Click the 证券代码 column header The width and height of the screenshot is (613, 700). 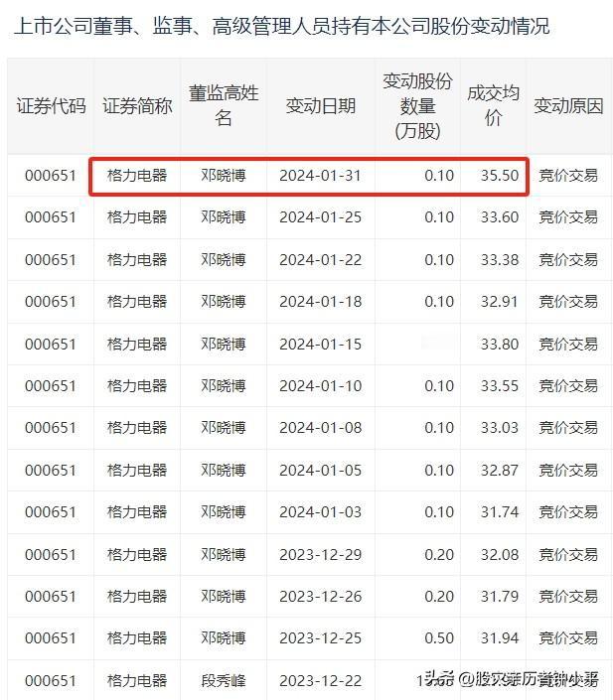tap(51, 106)
